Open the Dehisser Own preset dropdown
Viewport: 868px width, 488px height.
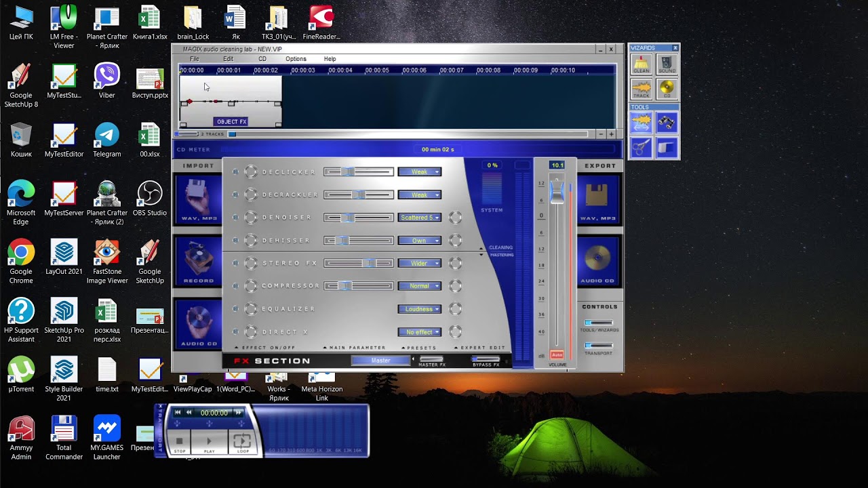[420, 241]
